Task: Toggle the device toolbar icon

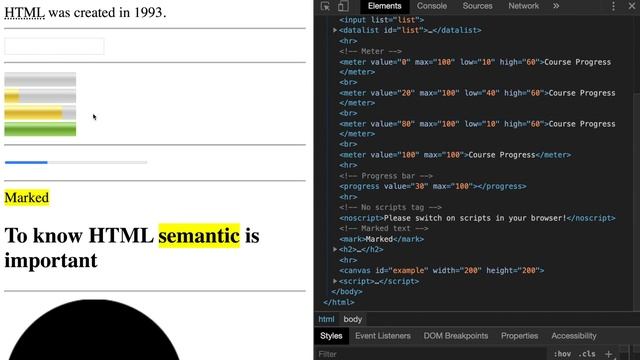Action: [x=343, y=6]
